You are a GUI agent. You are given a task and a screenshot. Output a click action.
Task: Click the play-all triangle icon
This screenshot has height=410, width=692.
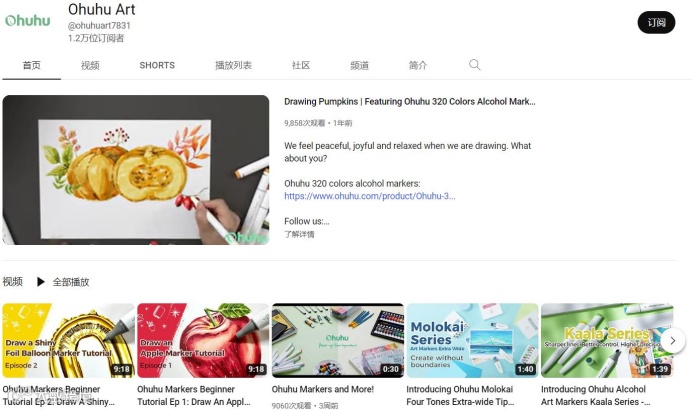click(x=41, y=282)
